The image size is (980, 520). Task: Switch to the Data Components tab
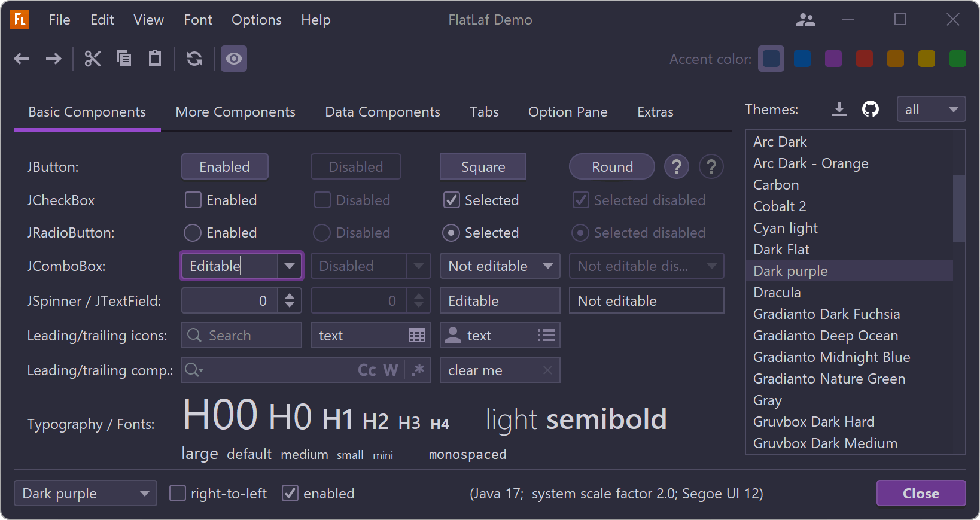[382, 112]
